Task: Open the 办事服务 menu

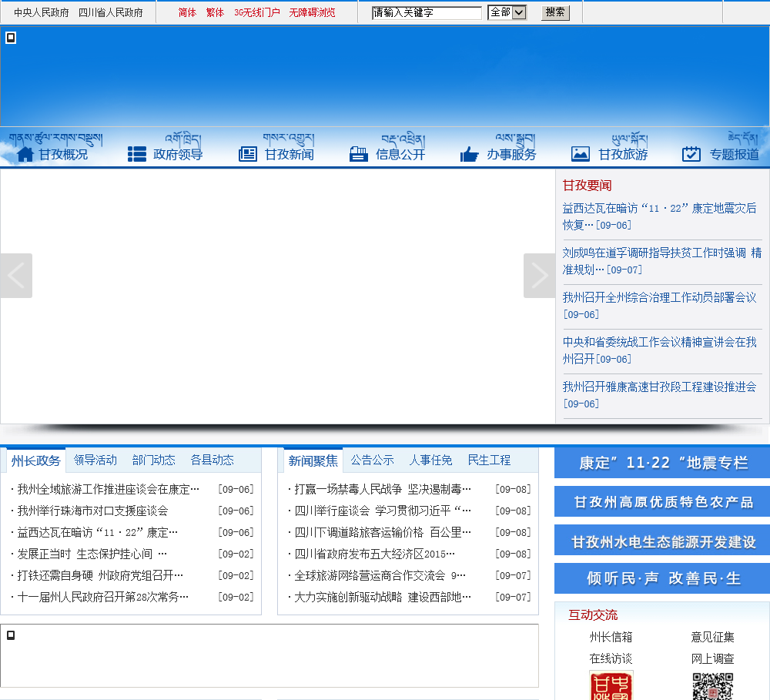Action: pyautogui.click(x=511, y=154)
